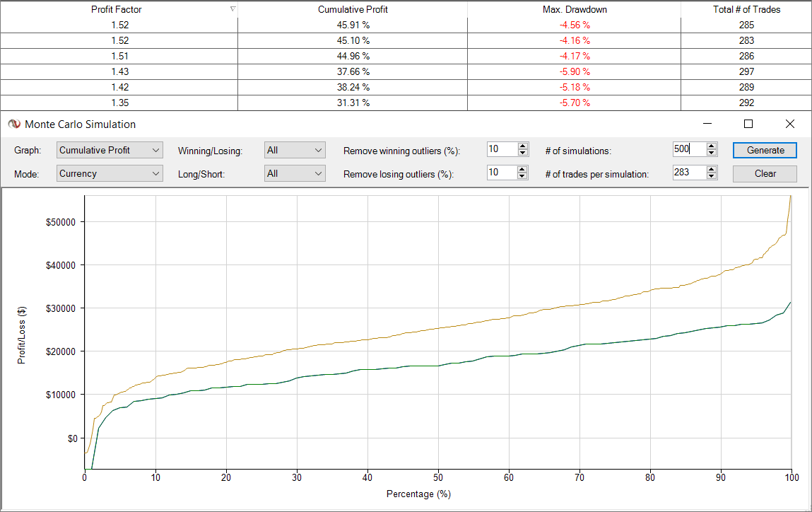Expand the Winning/Losing filter dropdown
This screenshot has width=812, height=512.
[x=295, y=150]
